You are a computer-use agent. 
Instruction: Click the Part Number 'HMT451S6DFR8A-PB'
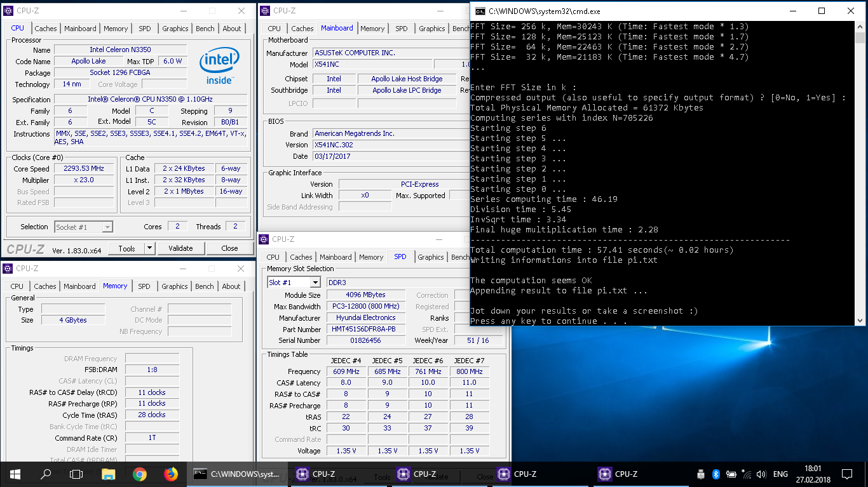tap(365, 329)
